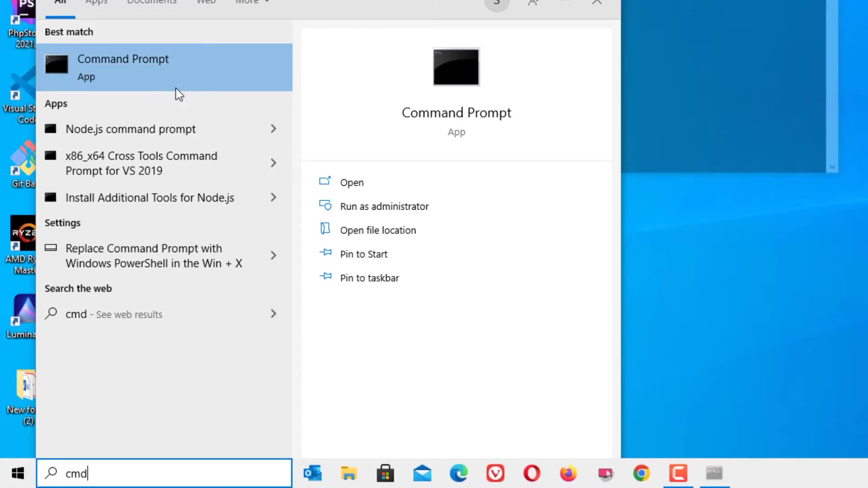Launch File Explorer from taskbar

349,473
